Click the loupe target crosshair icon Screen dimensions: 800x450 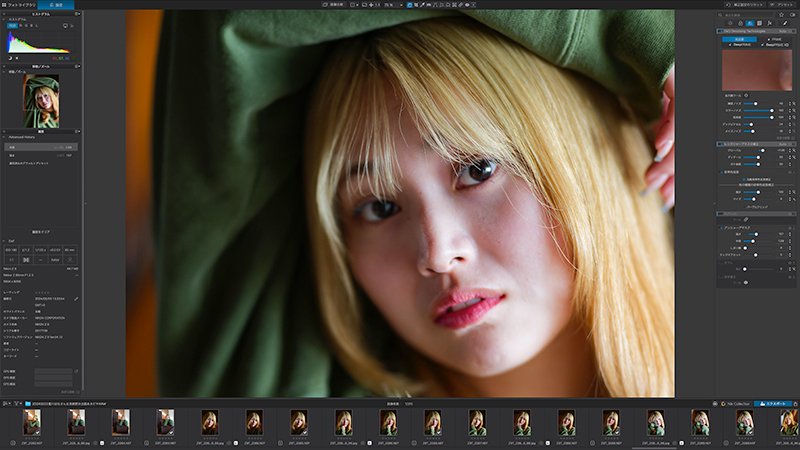click(x=746, y=95)
